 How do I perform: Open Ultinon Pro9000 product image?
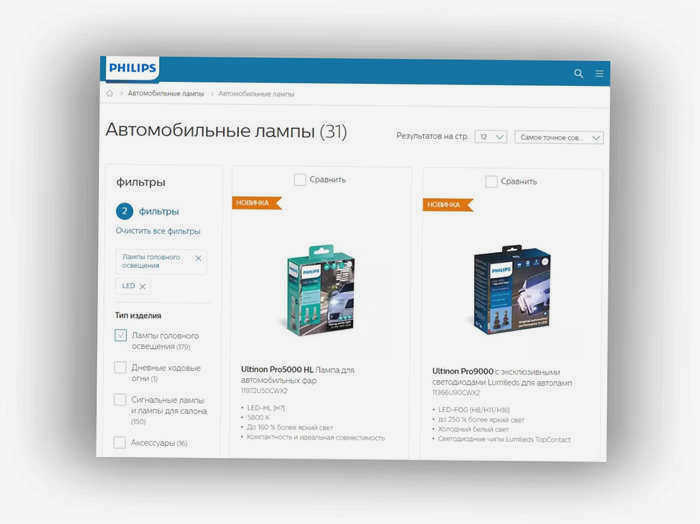tap(512, 290)
